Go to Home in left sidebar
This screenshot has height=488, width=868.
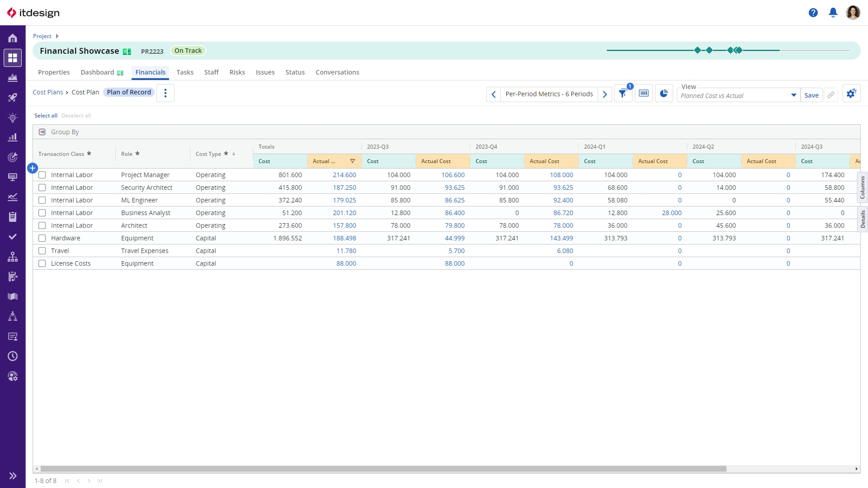point(13,38)
